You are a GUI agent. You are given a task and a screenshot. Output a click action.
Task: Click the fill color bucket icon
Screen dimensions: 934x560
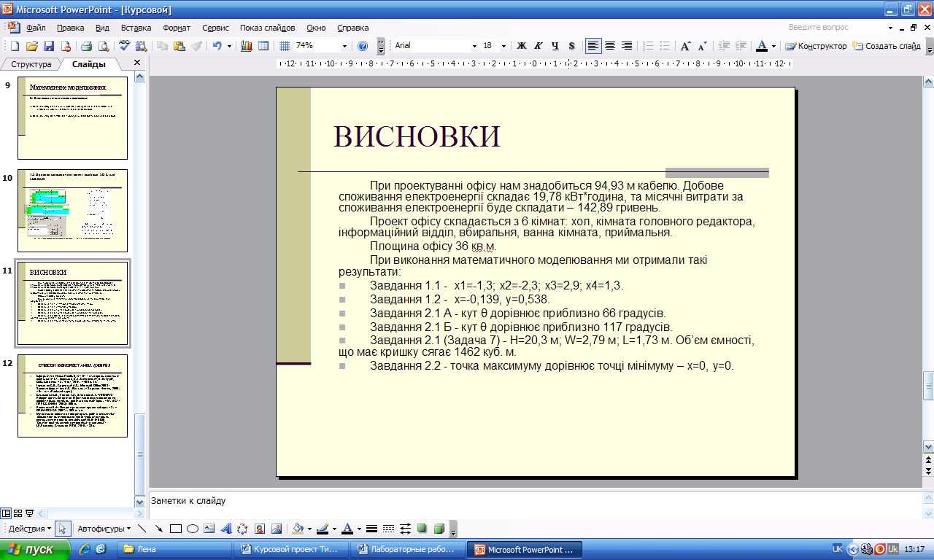click(297, 529)
